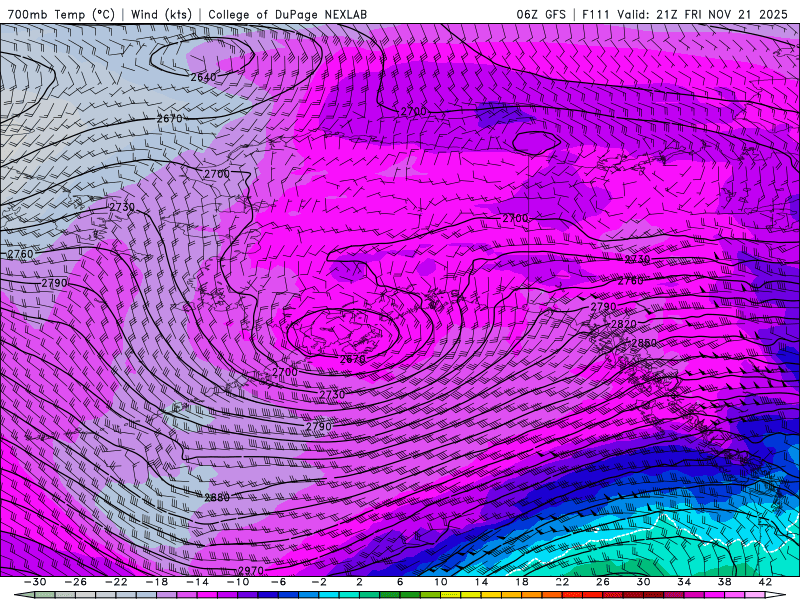Click the -30 value on the temperature scale
The width and height of the screenshot is (800, 600).
point(35,582)
